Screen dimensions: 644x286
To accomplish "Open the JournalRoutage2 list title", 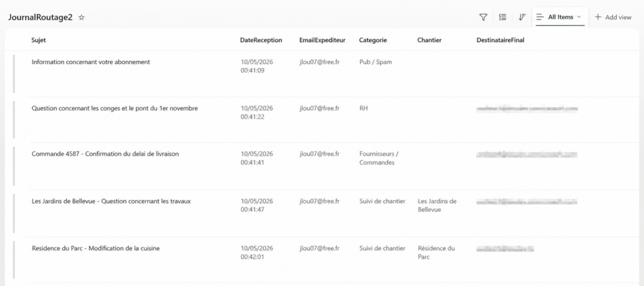I will pos(40,18).
